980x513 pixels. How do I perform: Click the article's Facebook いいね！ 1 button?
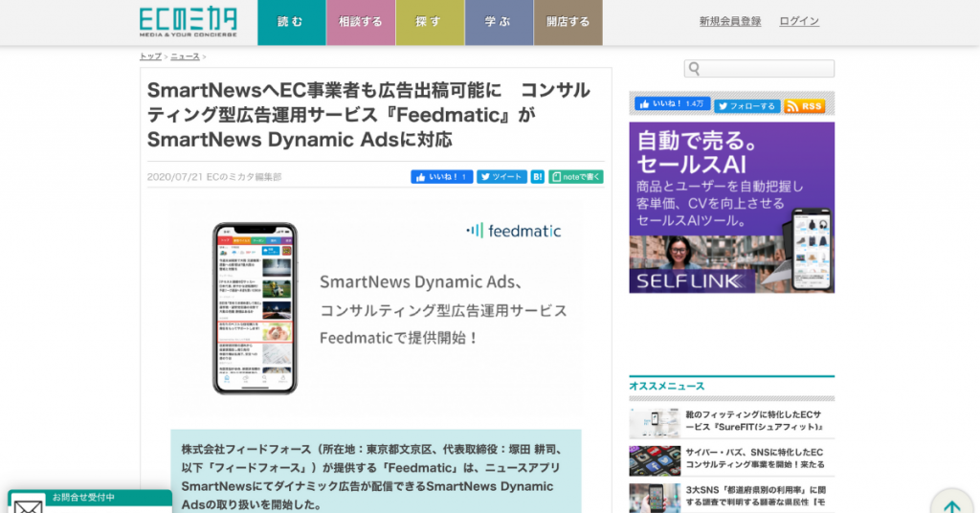[x=441, y=177]
